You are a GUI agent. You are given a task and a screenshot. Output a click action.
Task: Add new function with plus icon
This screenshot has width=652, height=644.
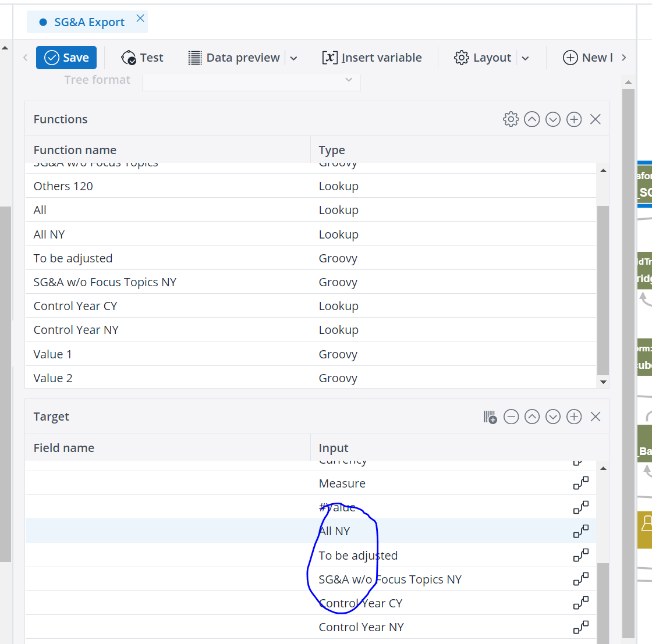[x=574, y=119]
